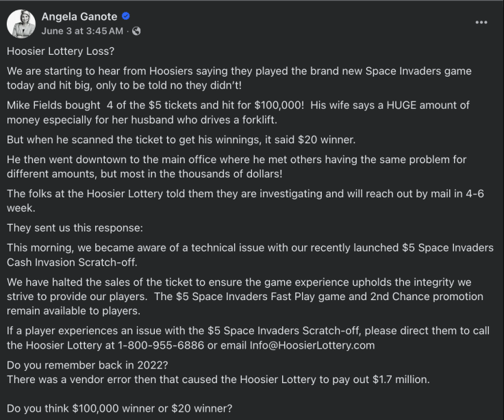This screenshot has width=504, height=420.
Task: Click the text 'They sent us this response:'
Action: [x=75, y=227]
